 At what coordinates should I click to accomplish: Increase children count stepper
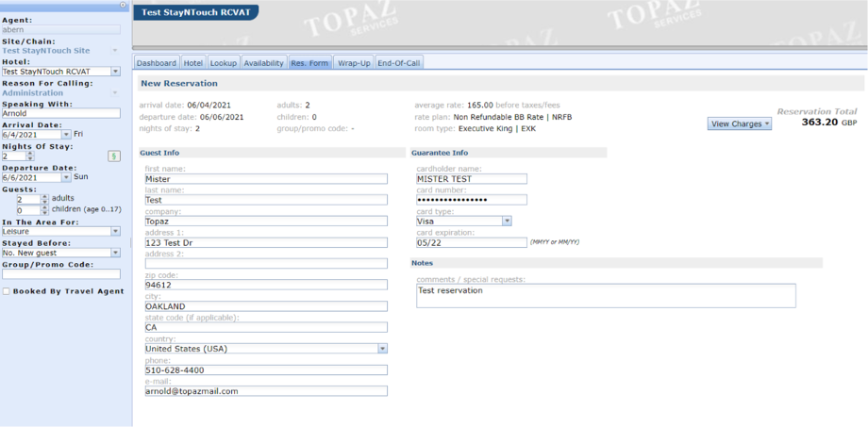(45, 208)
